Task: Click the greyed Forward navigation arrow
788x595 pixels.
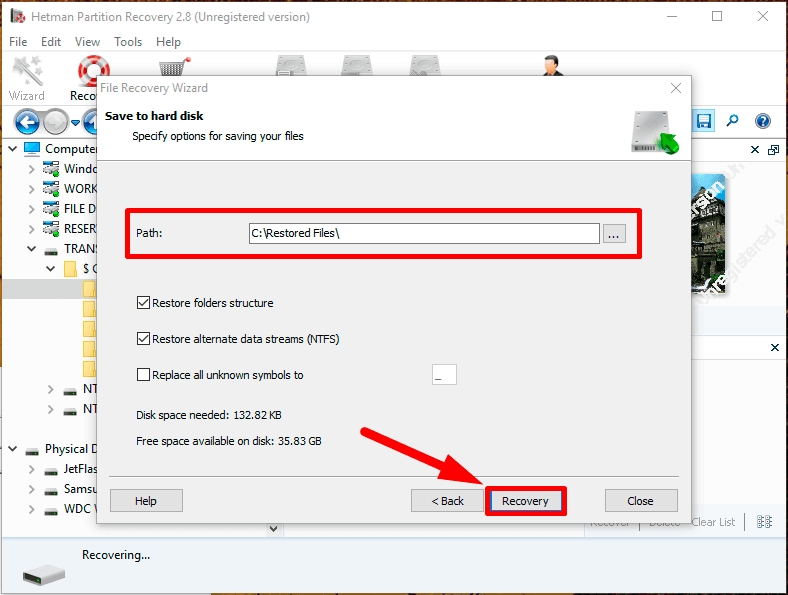Action: (x=55, y=122)
